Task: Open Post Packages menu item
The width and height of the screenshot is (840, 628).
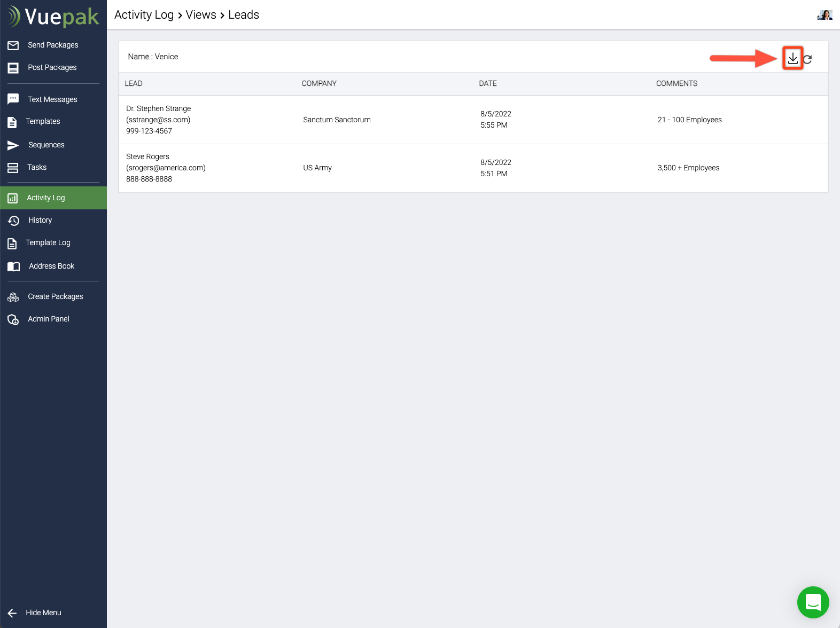Action: (52, 67)
